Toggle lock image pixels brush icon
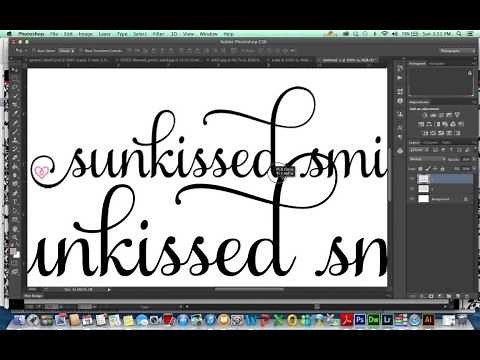The image size is (480, 360). (428, 169)
